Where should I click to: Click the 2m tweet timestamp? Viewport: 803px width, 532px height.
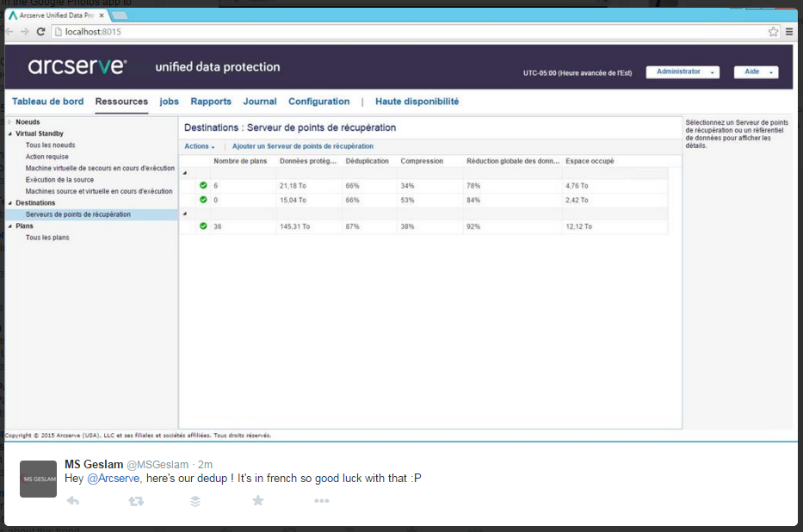[205, 464]
